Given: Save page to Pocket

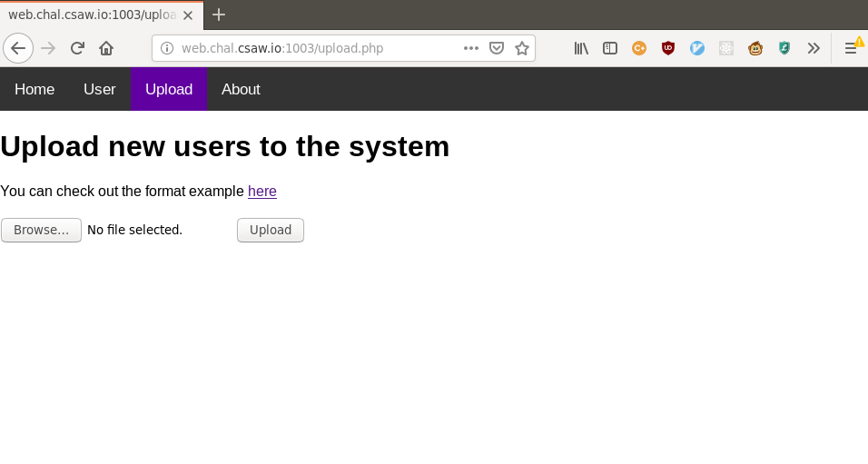Looking at the screenshot, I should (x=497, y=48).
